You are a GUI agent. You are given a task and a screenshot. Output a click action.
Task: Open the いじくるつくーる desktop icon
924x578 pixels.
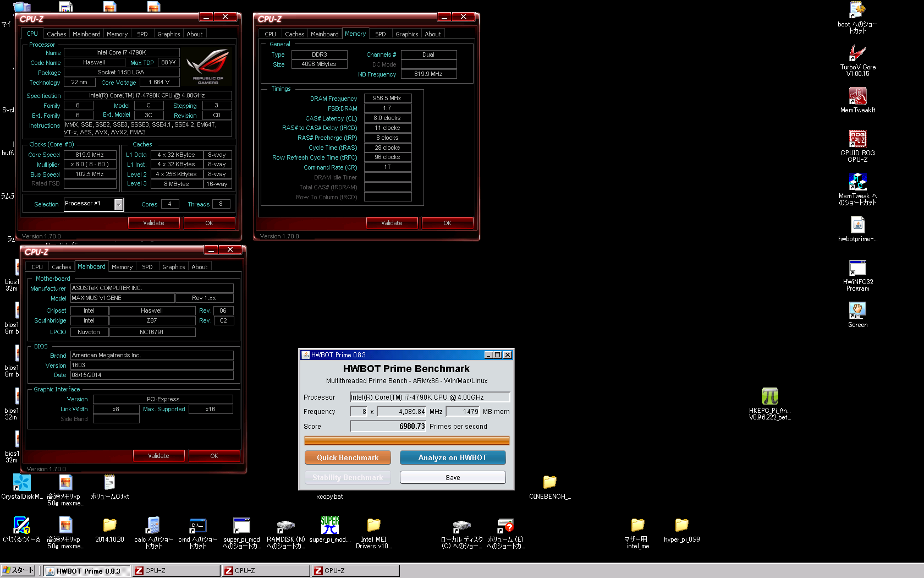click(21, 525)
